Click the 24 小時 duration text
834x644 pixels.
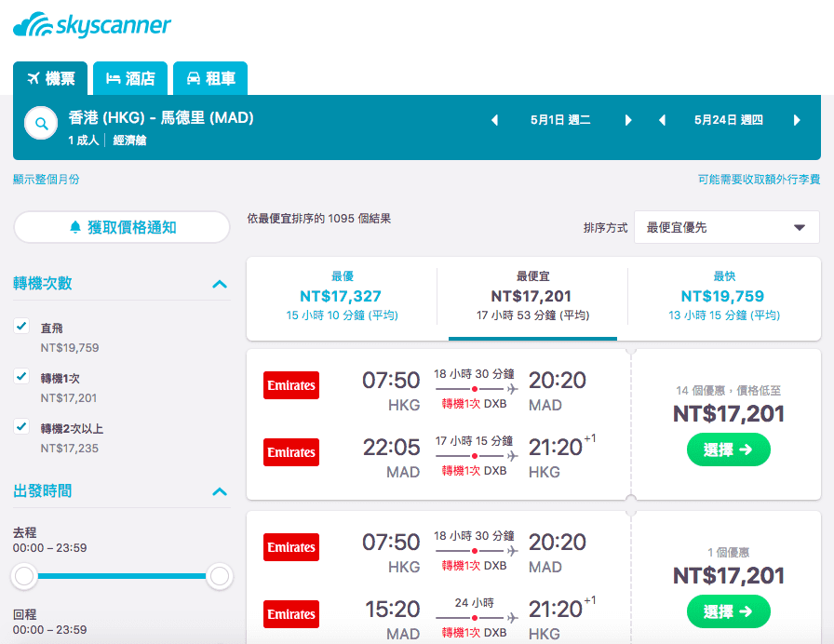475,603
